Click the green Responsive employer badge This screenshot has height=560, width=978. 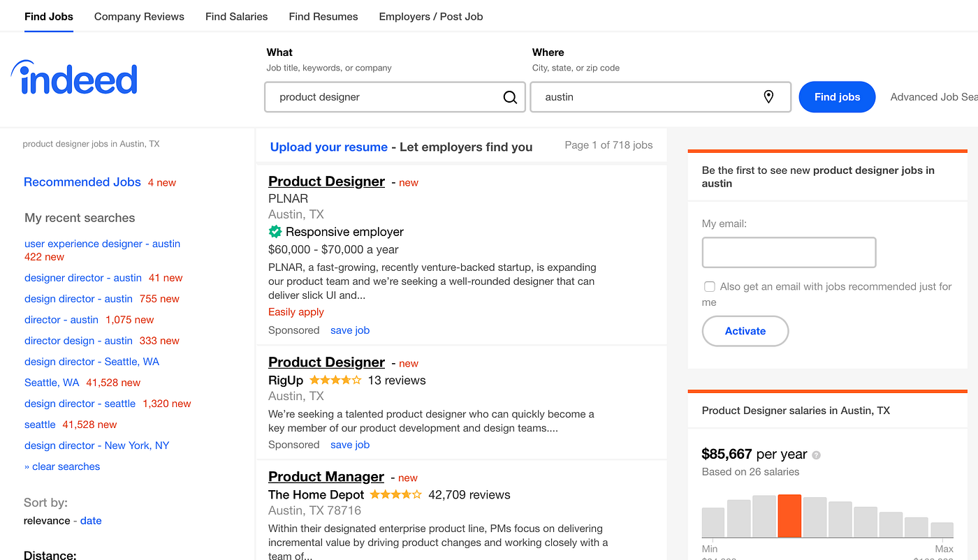275,232
